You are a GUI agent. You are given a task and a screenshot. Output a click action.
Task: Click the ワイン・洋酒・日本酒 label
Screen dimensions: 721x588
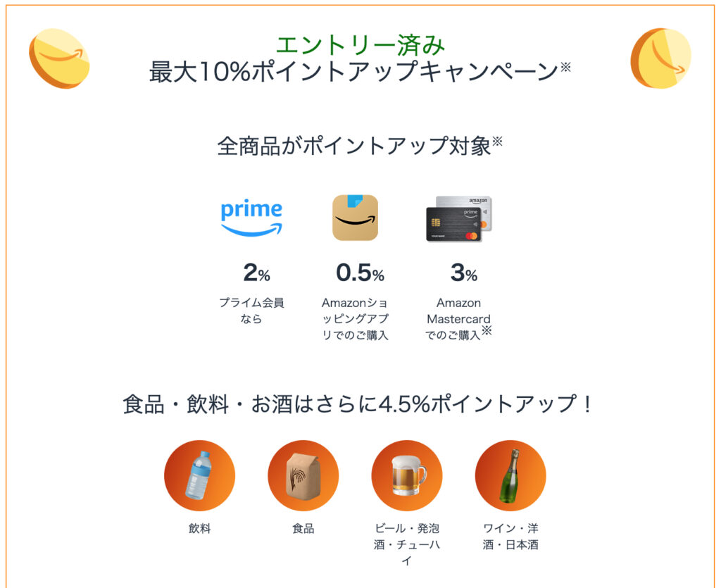510,536
